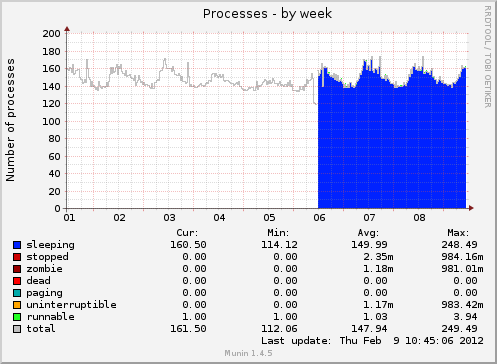Click runnable maximum value 3.94
The image size is (497, 364).
(465, 317)
